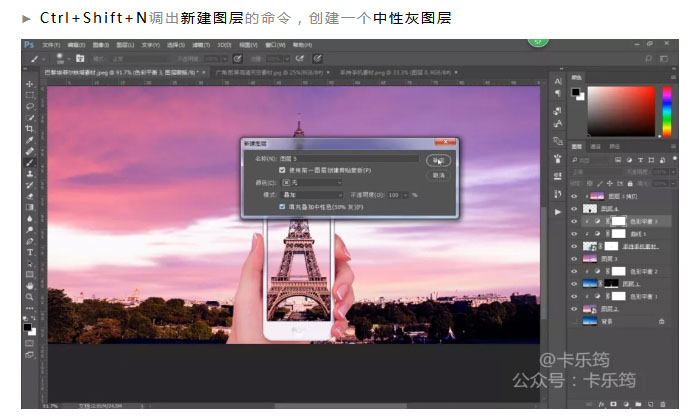
Task: Confirm the New Layer dialog with 确定
Action: click(438, 161)
